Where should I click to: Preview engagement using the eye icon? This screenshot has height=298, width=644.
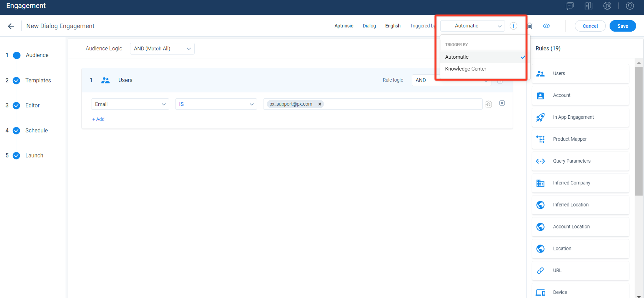[x=546, y=26]
